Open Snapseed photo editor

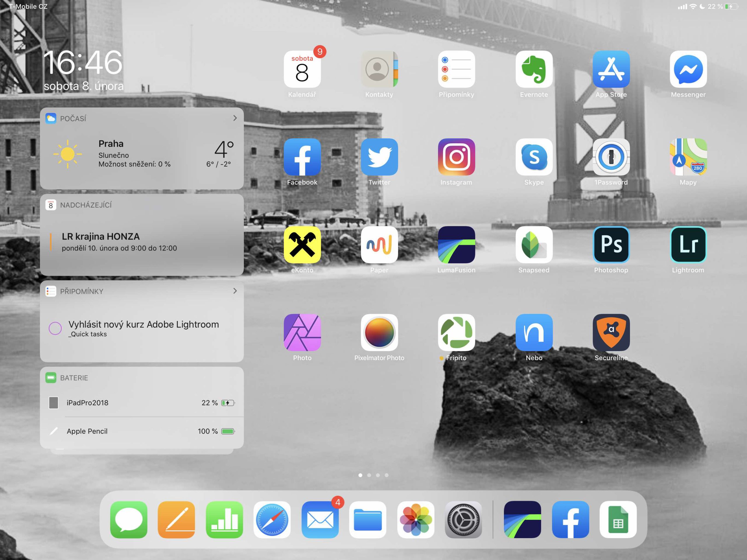pos(534,245)
